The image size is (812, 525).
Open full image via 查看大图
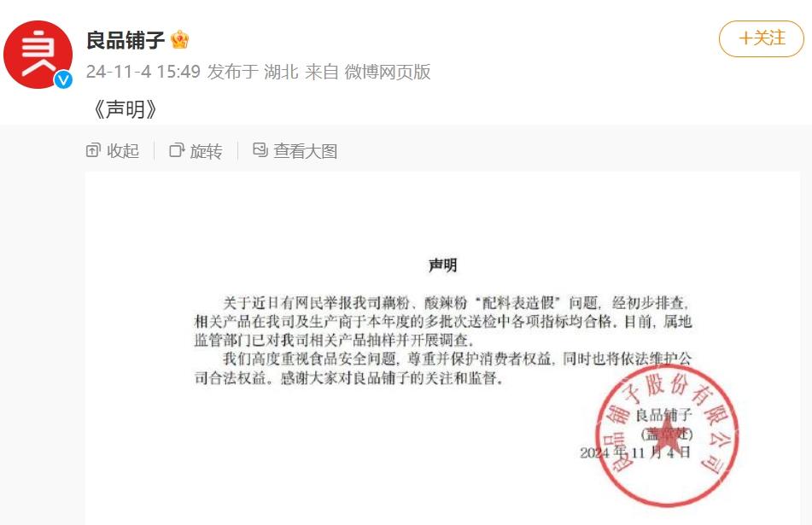pyautogui.click(x=295, y=150)
